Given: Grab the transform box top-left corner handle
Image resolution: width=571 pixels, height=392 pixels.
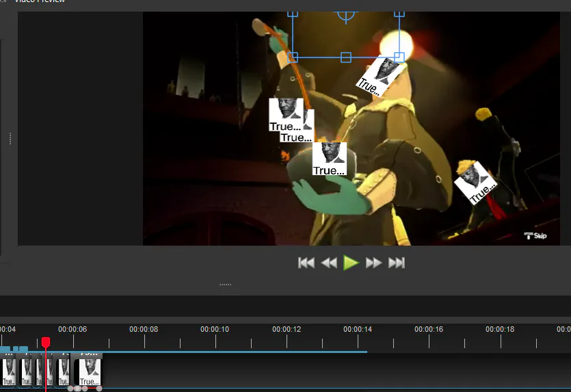Looking at the screenshot, I should coord(293,14).
